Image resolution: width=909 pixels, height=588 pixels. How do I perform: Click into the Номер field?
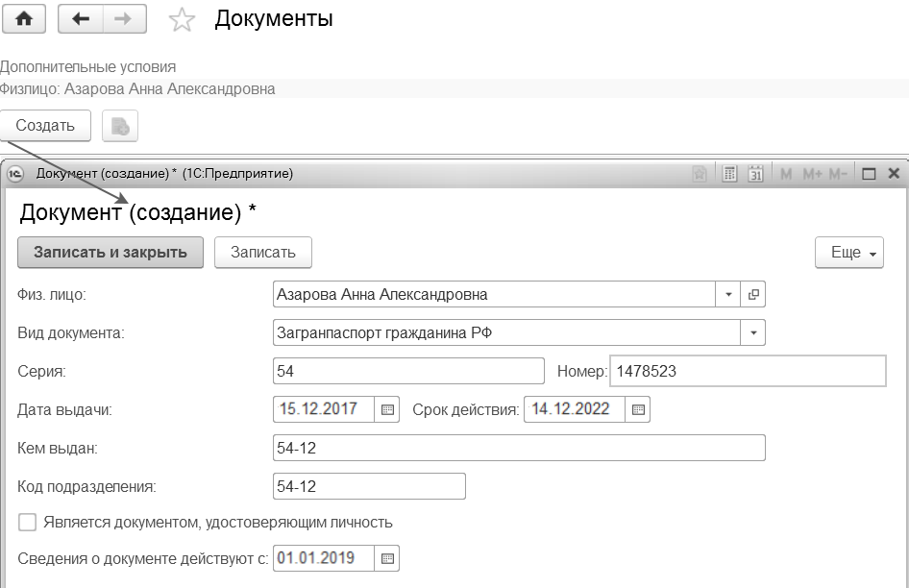748,371
